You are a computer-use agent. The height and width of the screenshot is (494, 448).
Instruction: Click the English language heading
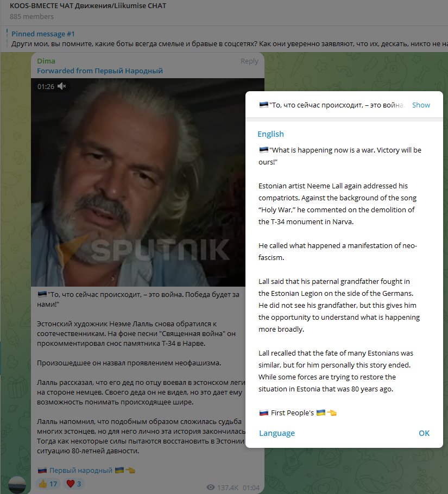(270, 134)
